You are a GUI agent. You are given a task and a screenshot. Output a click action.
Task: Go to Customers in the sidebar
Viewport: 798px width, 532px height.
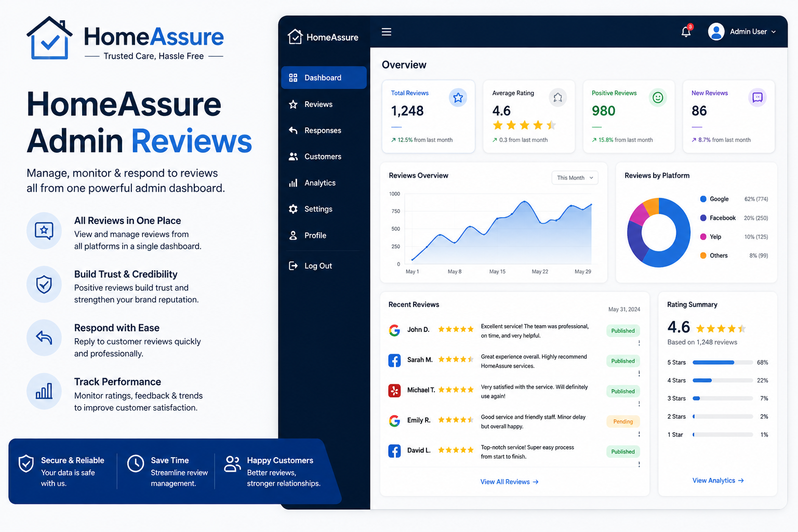[324, 156]
